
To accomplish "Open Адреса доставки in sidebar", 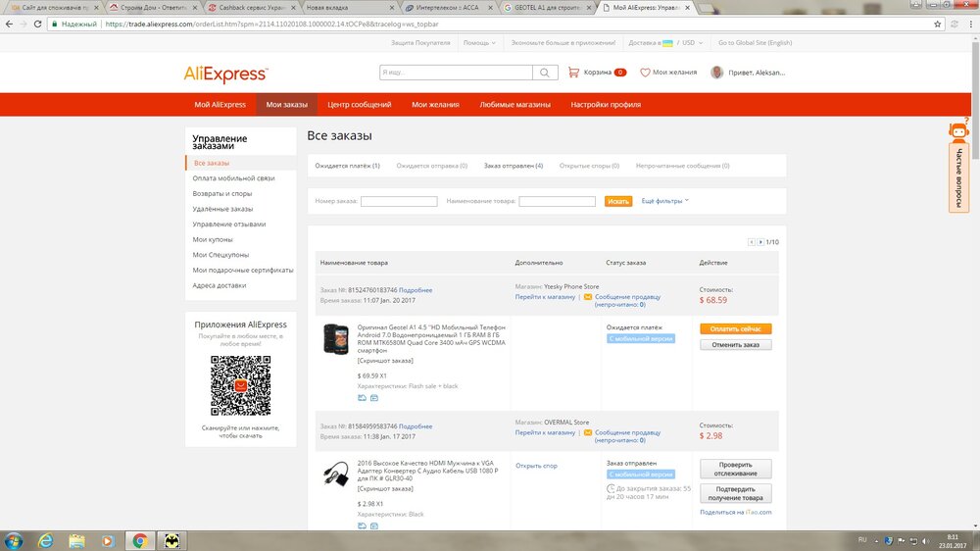I will (220, 285).
